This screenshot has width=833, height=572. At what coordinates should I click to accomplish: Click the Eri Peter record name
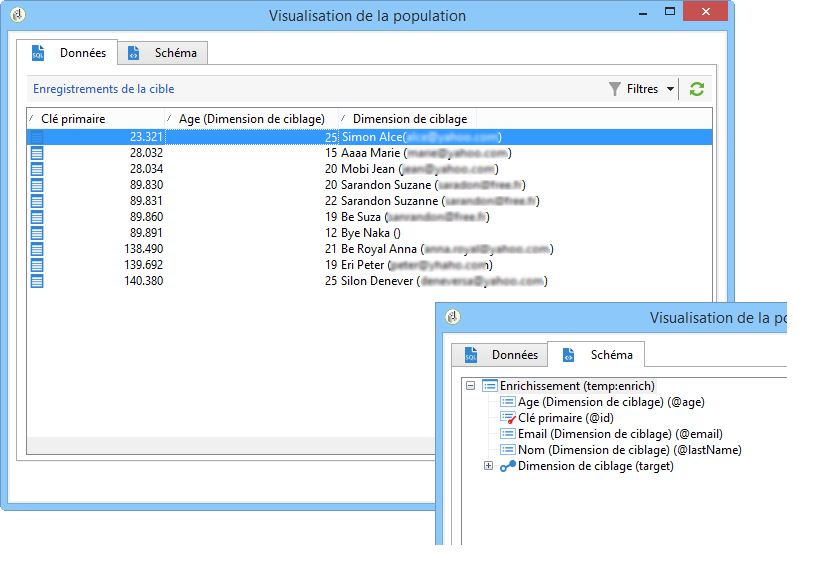(362, 264)
